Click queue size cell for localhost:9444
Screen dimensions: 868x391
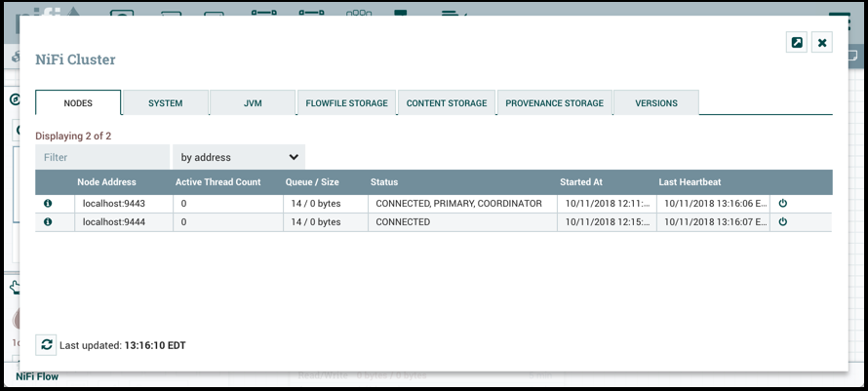(326, 222)
